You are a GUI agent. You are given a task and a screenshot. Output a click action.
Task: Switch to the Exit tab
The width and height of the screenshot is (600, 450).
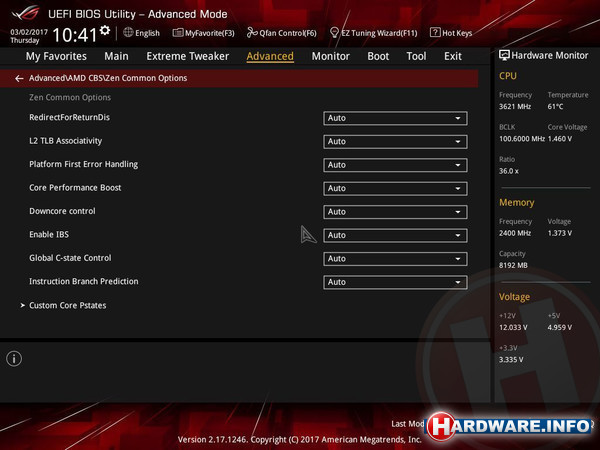(453, 56)
